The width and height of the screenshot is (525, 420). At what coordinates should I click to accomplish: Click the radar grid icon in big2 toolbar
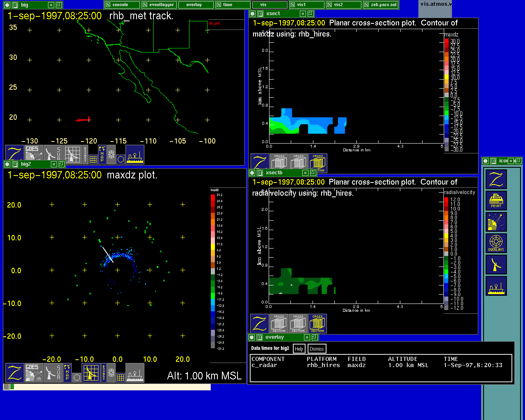[x=91, y=372]
